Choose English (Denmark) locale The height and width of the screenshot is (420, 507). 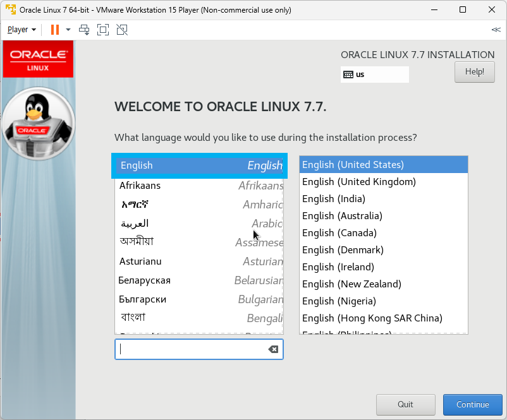point(384,250)
